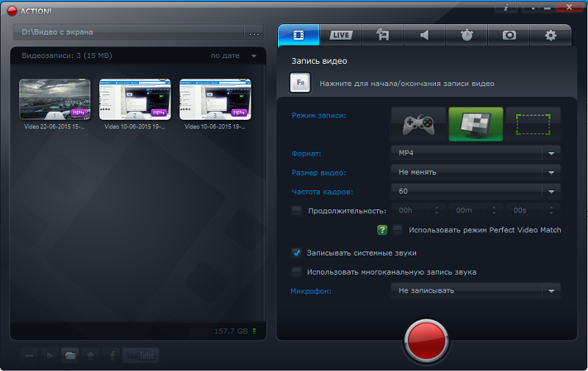Click the green help question icon

point(381,230)
